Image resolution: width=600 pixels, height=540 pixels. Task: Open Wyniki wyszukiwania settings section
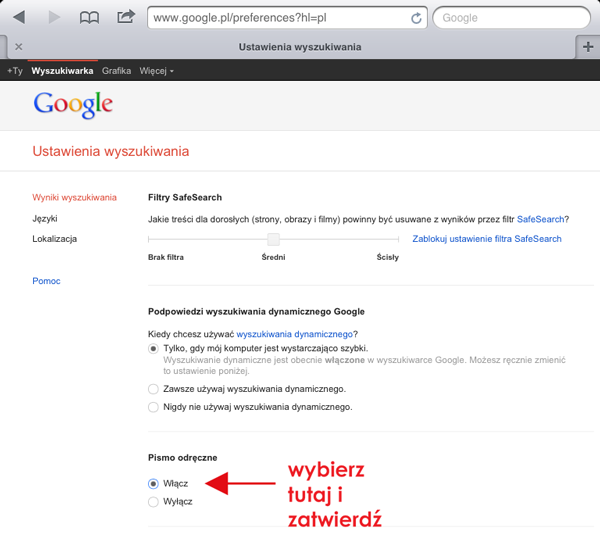[74, 197]
